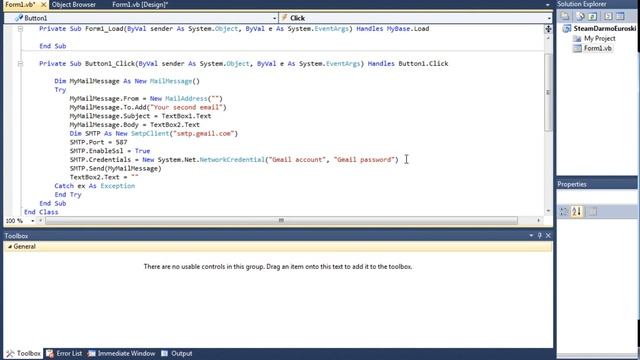Click the Solution Explorer panel title
This screenshot has height=360, width=640.
click(x=582, y=4)
